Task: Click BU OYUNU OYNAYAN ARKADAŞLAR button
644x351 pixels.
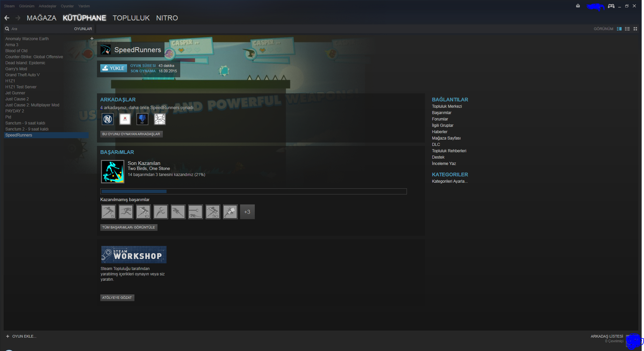Action: [131, 134]
